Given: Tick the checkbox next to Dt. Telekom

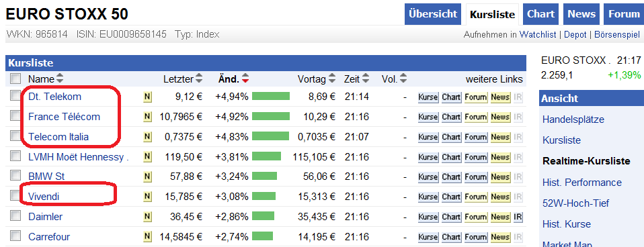Looking at the screenshot, I should pos(15,96).
